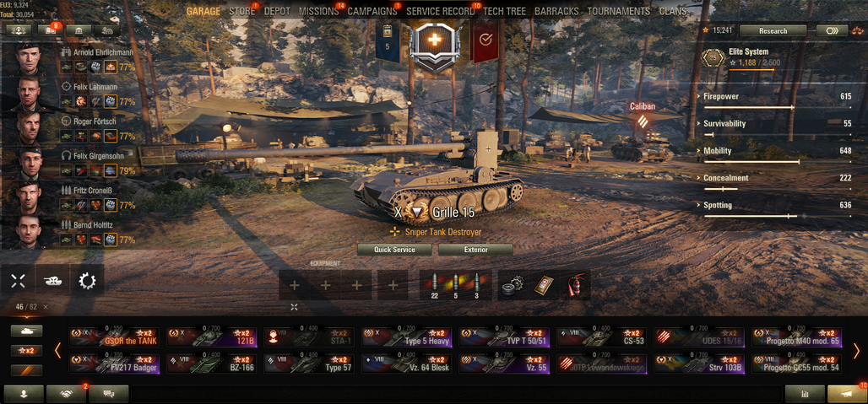
Task: Open the chat messages icon at bottom
Action: coord(108,394)
